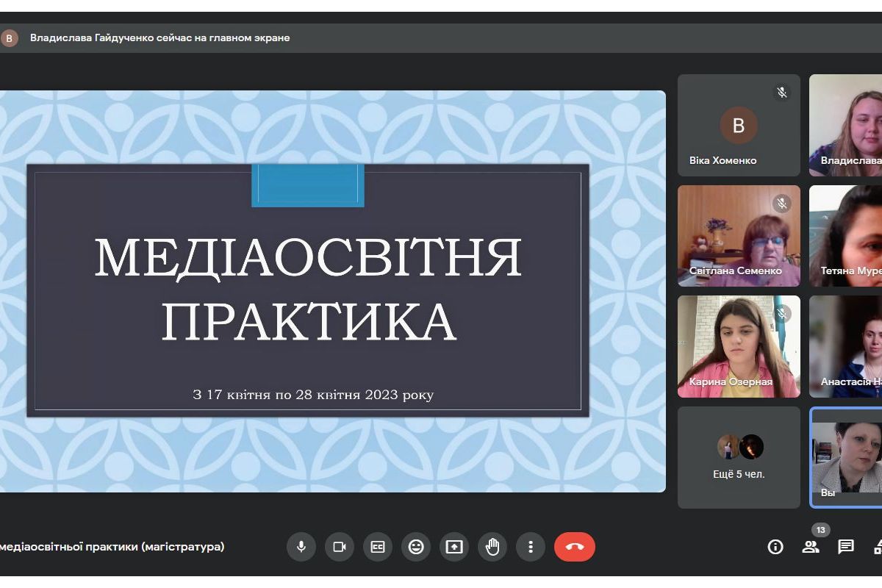Click the present screen icon
Viewport: 882px width, 588px height.
tap(454, 547)
